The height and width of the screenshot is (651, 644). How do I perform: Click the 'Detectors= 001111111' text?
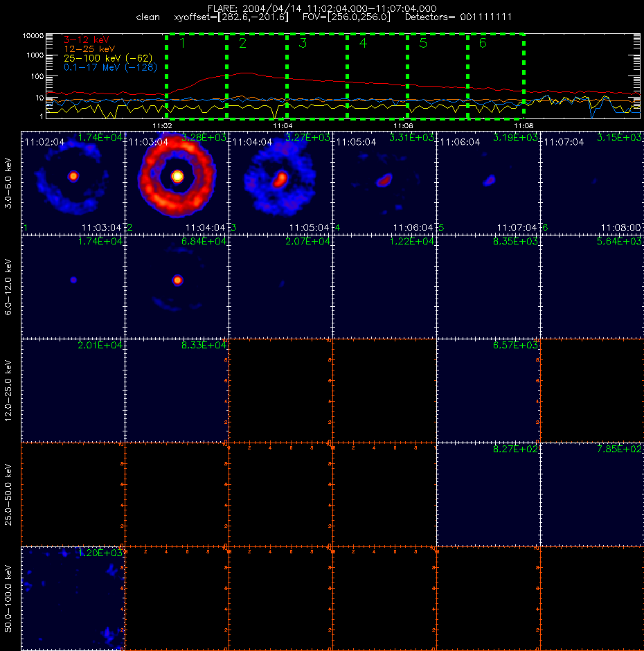coord(458,17)
